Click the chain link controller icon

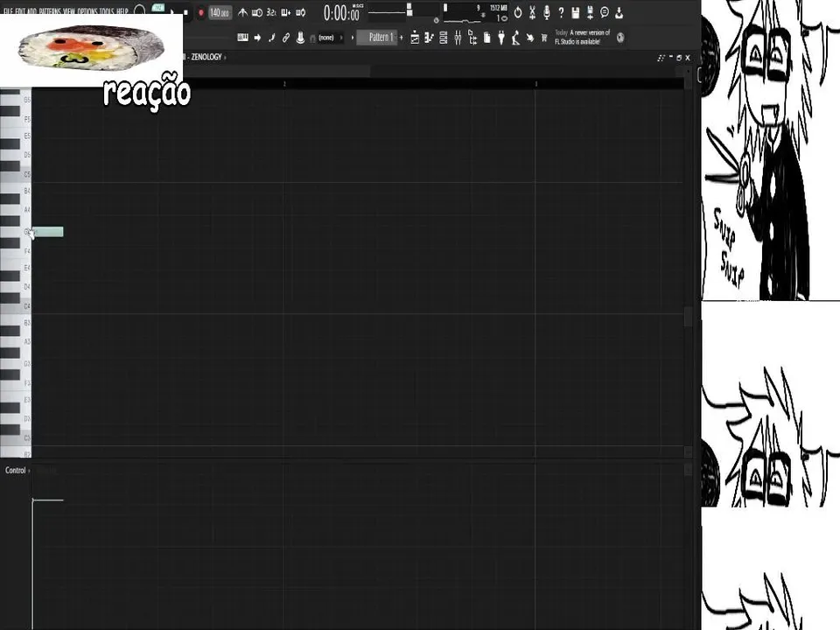pyautogui.click(x=286, y=38)
